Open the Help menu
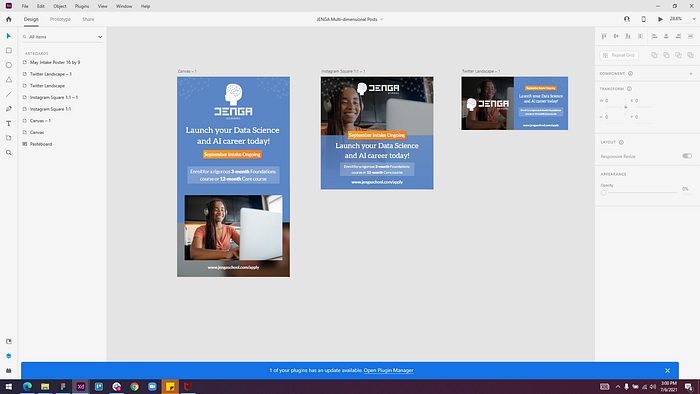 point(146,6)
